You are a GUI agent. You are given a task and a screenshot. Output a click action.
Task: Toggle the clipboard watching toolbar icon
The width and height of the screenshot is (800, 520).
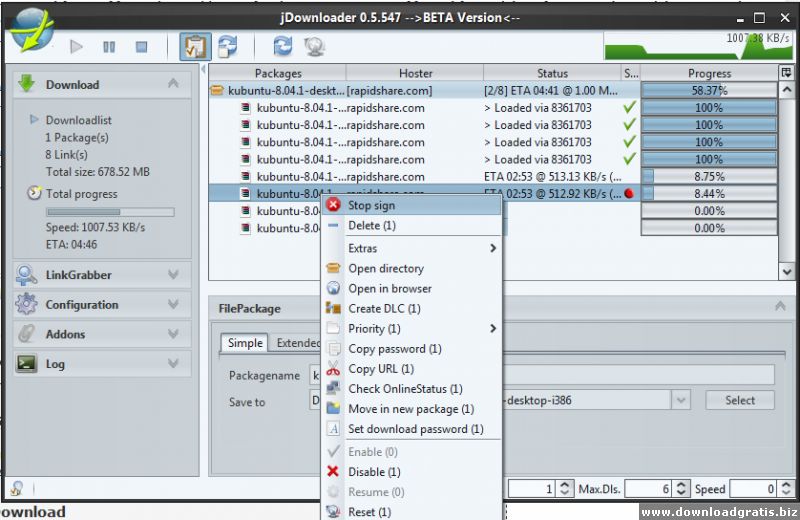click(x=195, y=46)
